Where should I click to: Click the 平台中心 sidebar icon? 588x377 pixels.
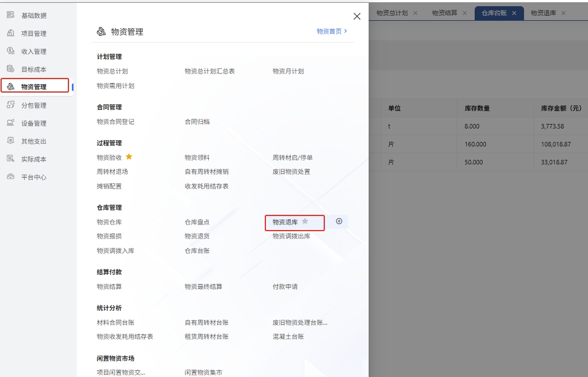(x=10, y=177)
